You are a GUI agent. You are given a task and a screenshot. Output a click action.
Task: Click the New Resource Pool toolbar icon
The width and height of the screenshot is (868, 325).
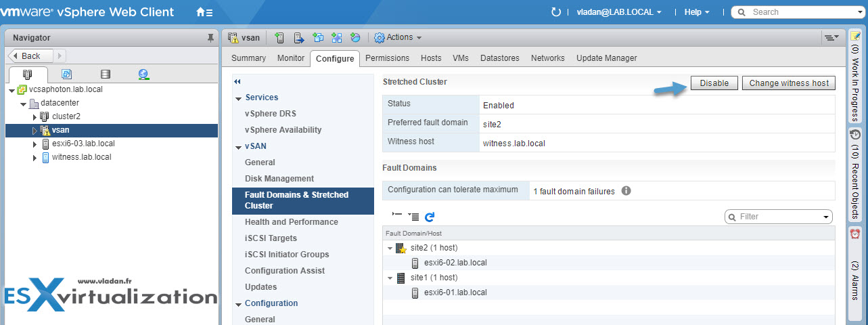(355, 38)
